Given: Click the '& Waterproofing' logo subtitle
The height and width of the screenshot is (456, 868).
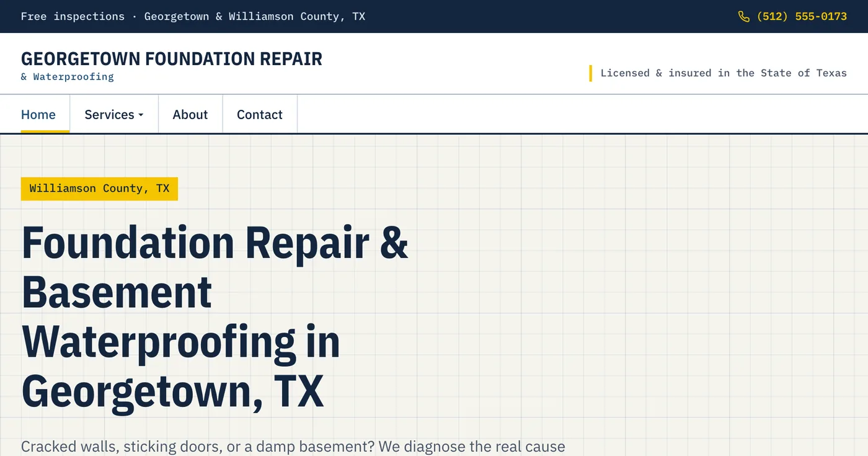Looking at the screenshot, I should 68,77.
